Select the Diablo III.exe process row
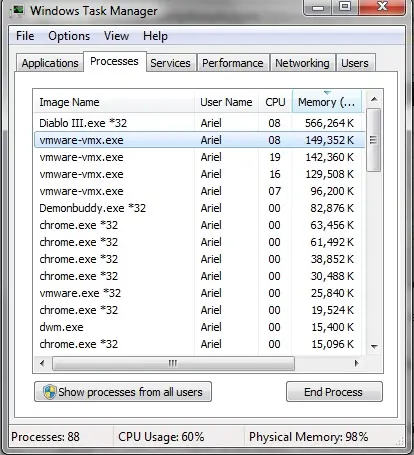414x455 pixels. click(199, 123)
